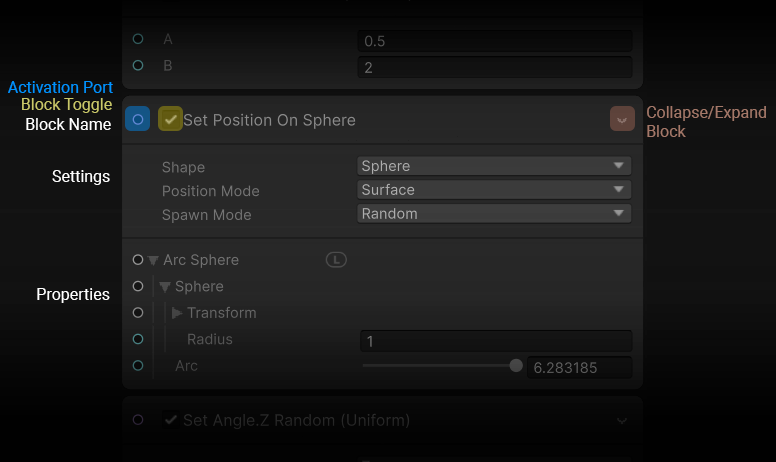This screenshot has width=776, height=462.
Task: Expand the Transform foldout
Action: point(178,313)
